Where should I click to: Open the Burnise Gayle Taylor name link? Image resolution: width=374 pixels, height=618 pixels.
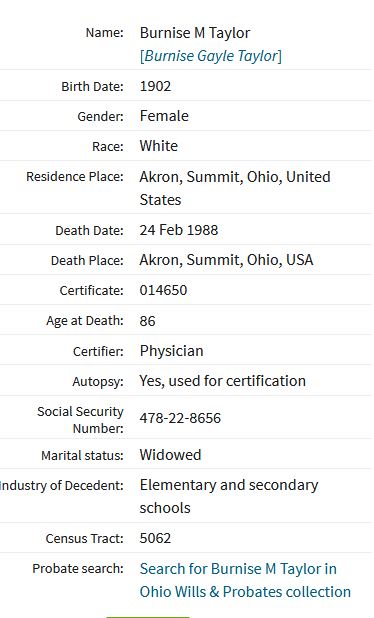tap(211, 56)
